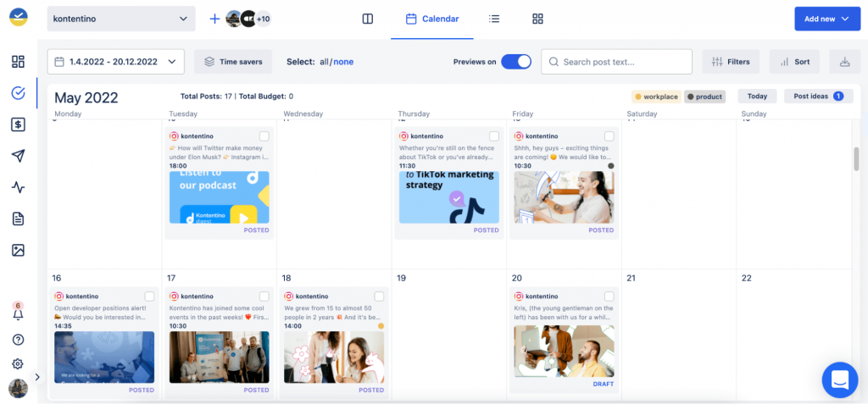Open the analytics pulse icon in sidebar
The width and height of the screenshot is (868, 404).
pos(18,187)
